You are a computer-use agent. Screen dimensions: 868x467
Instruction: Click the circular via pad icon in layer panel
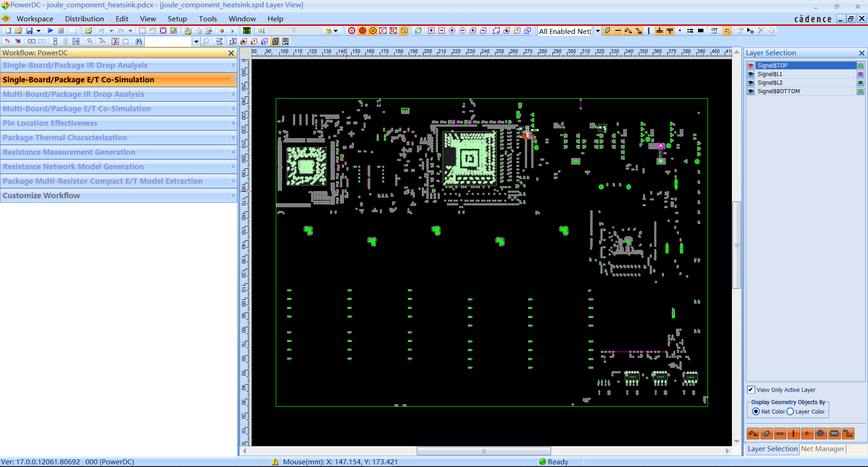821,434
